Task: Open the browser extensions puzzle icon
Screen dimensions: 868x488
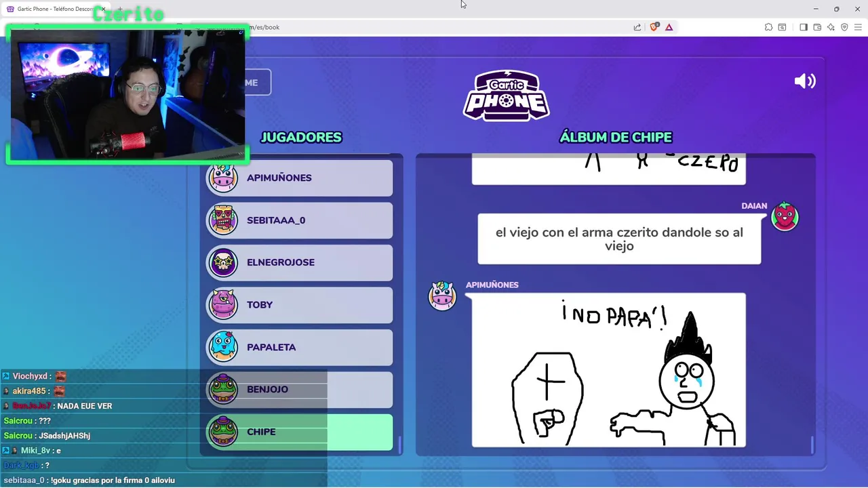Action: tap(768, 27)
